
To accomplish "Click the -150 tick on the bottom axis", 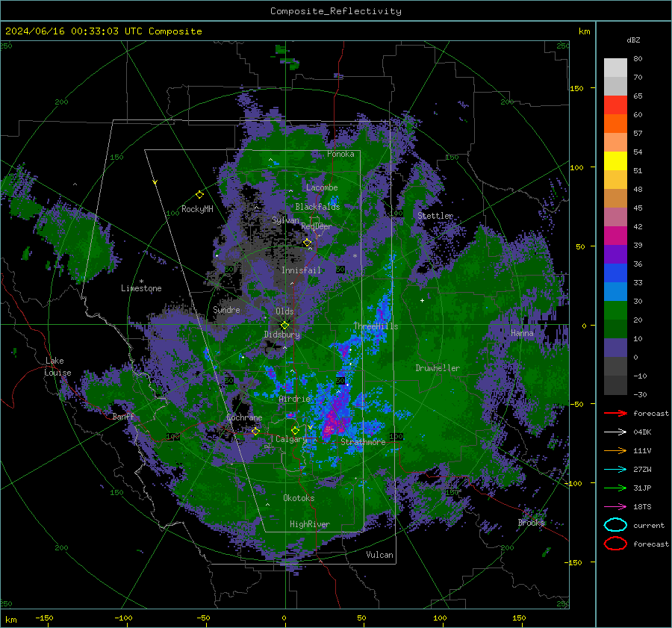I will tap(44, 618).
